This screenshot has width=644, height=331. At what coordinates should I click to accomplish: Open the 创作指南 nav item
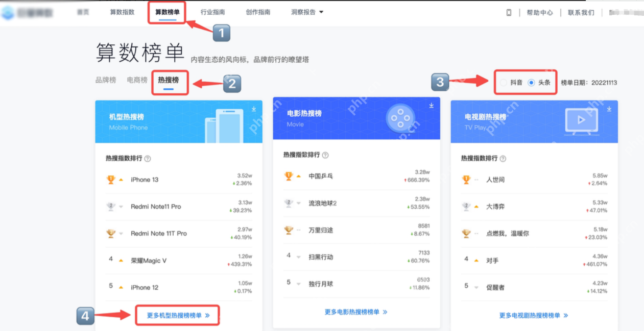[x=258, y=12]
